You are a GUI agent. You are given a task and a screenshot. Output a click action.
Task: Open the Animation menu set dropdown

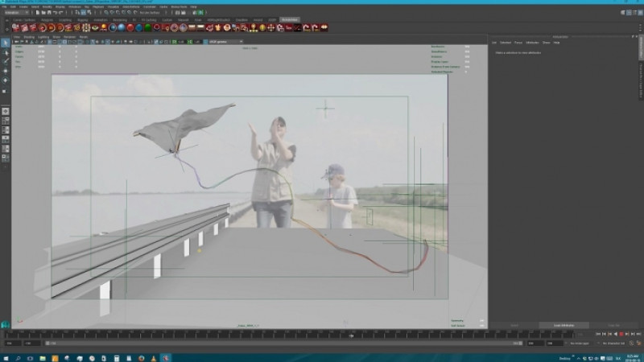[16, 13]
